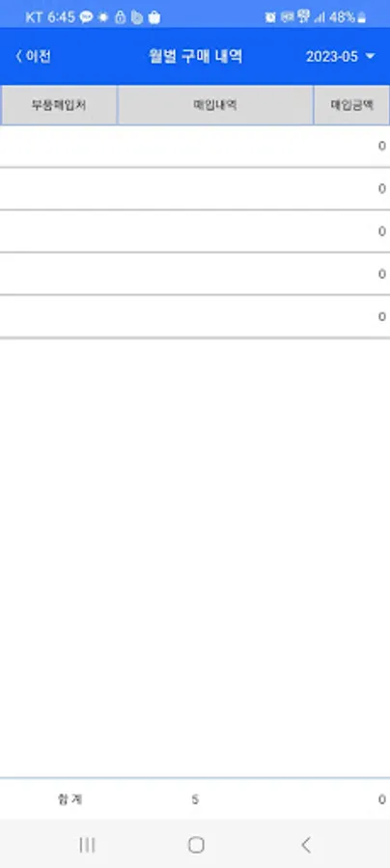390x868 pixels.
Task: Tap the Android home button
Action: coord(196,844)
